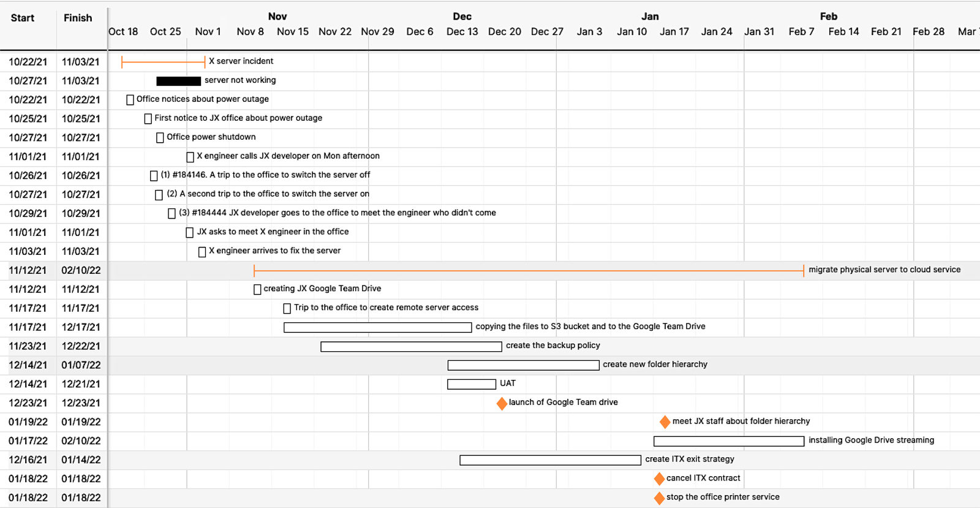This screenshot has width=980, height=508.
Task: Click the stop office printer service diamond
Action: tap(659, 498)
